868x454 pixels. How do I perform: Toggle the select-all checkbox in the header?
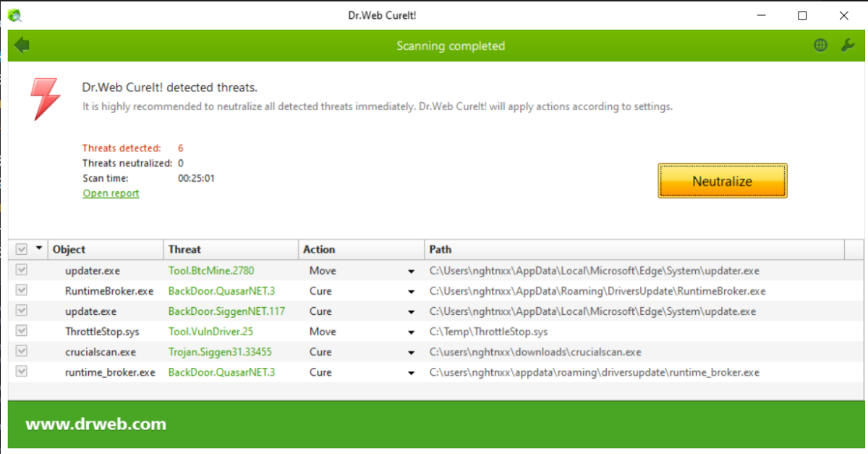(22, 250)
